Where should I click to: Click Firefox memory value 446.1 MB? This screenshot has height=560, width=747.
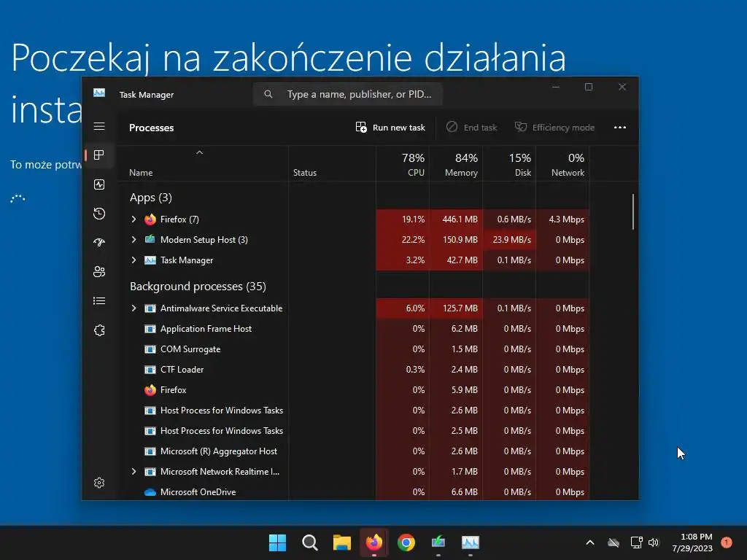coord(460,219)
